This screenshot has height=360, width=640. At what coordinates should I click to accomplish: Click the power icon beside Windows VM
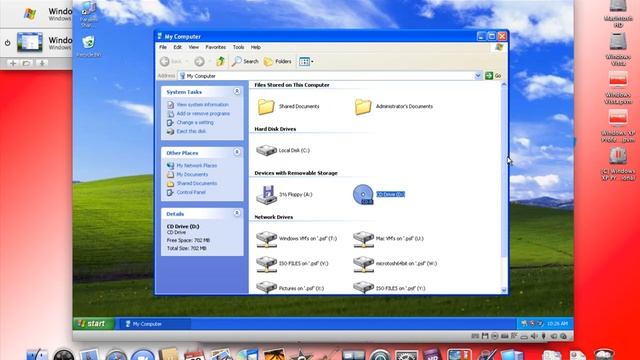(x=7, y=42)
